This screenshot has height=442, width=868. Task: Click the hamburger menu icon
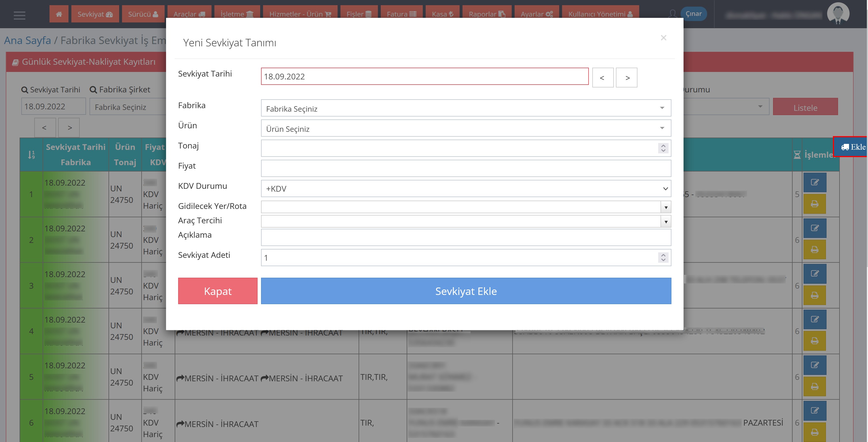click(x=20, y=15)
